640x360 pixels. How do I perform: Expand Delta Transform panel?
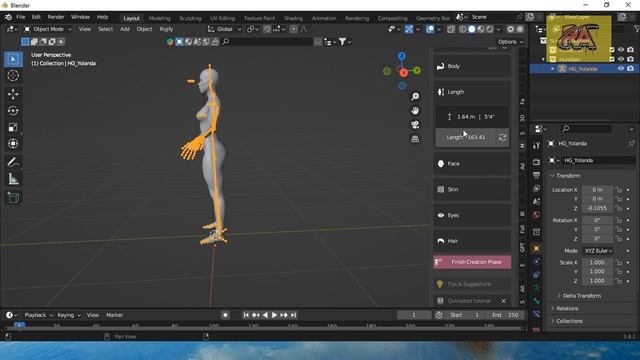[x=581, y=296]
